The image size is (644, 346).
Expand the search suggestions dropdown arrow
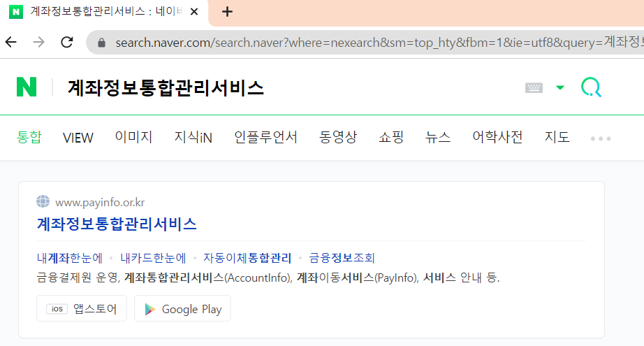click(559, 87)
